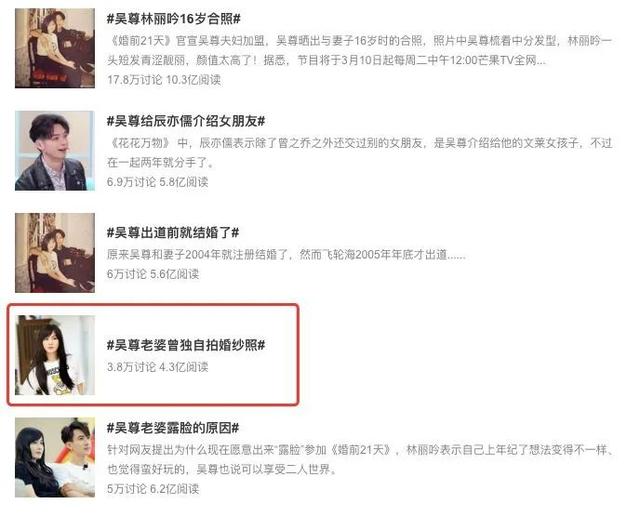
Task: Click thumbnail beside 出道前就结婚了 topic
Action: pyautogui.click(x=55, y=253)
